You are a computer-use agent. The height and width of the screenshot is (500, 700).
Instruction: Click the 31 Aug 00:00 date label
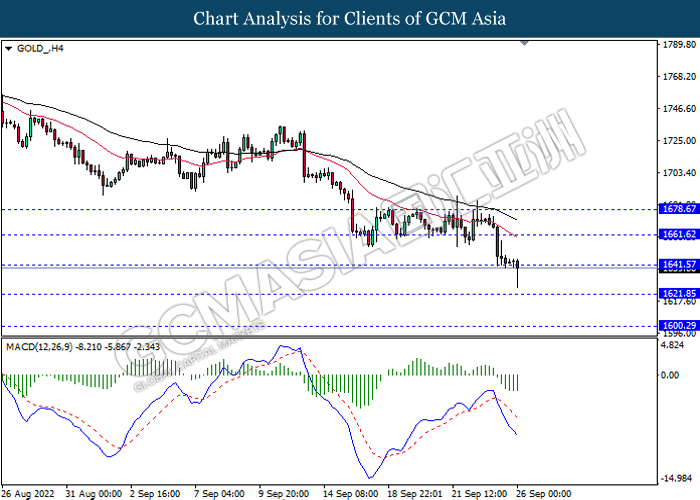click(x=93, y=494)
